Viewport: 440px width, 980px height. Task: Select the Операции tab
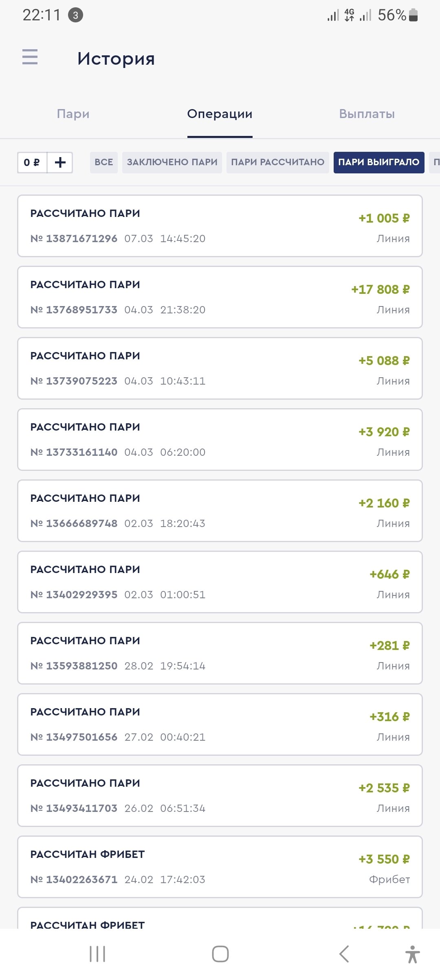coord(220,114)
